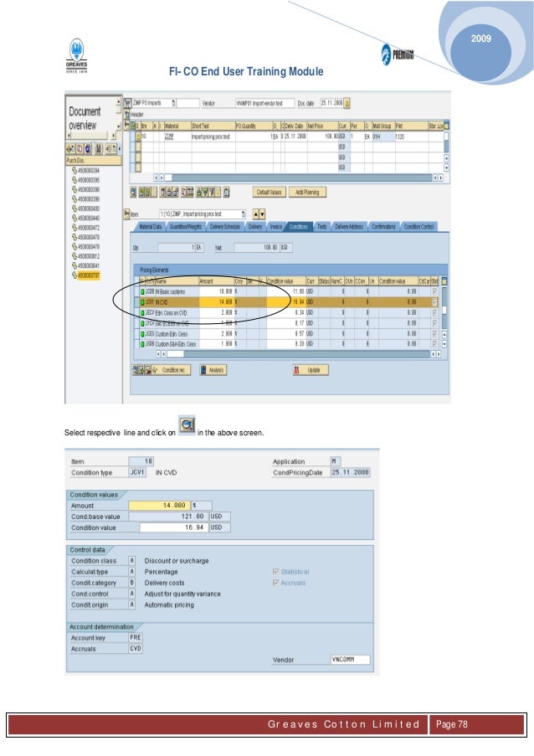
Task: Click the last icon in item toolbar
Action: click(226, 193)
